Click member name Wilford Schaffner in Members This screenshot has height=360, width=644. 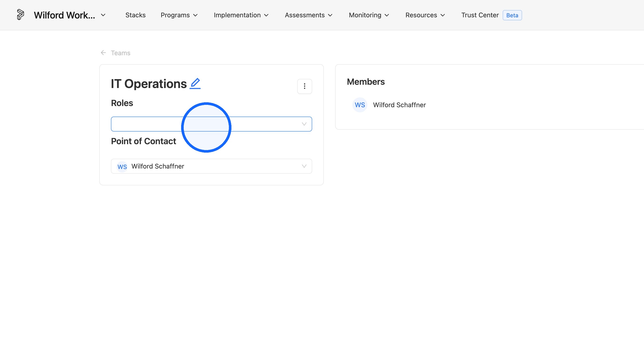tap(399, 105)
